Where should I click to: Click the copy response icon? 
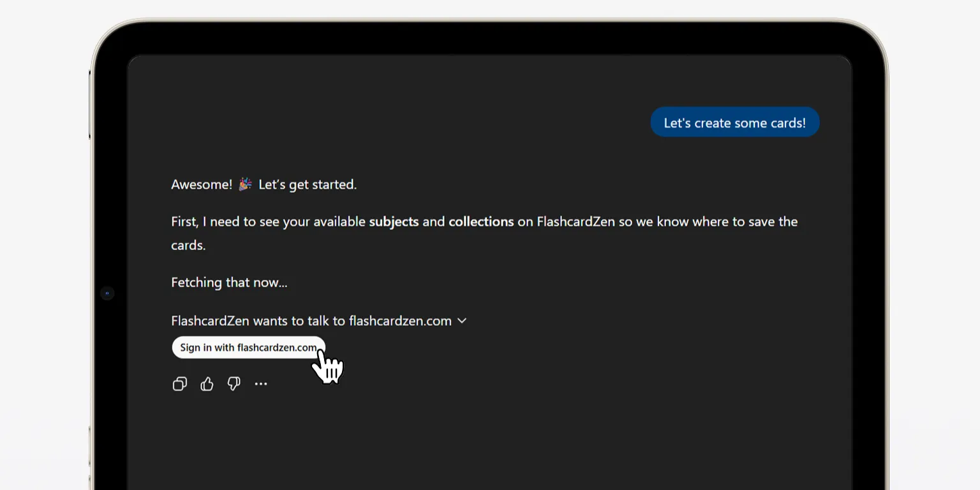(180, 383)
